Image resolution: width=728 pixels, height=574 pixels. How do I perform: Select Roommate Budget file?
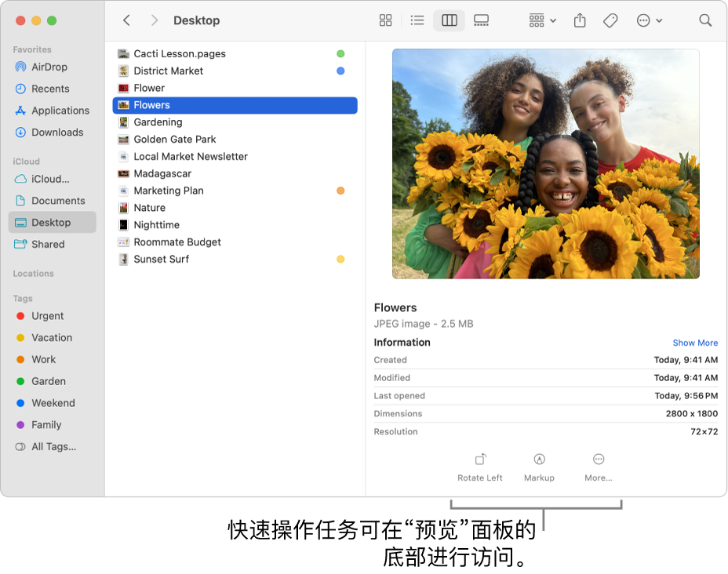(x=235, y=242)
